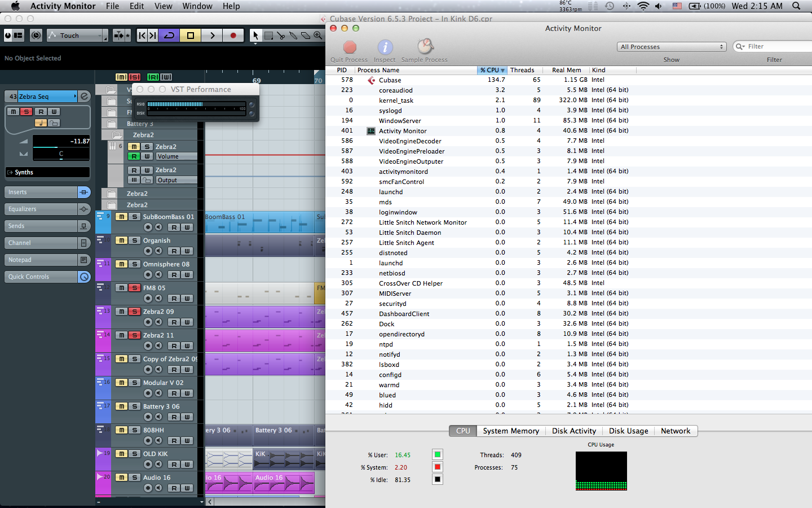Viewport: 812px width, 508px height.
Task: Toggle global Write-all automation button
Action: click(166, 77)
